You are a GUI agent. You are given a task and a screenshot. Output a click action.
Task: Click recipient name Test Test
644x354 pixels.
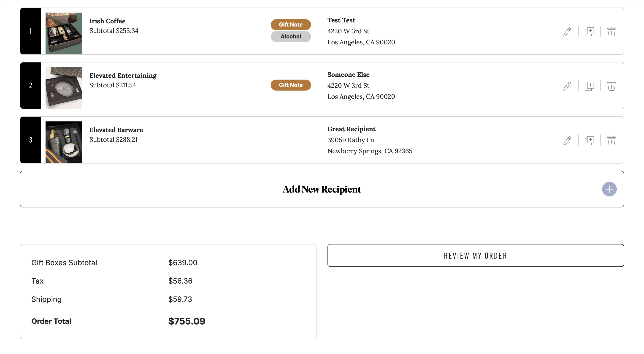(341, 20)
